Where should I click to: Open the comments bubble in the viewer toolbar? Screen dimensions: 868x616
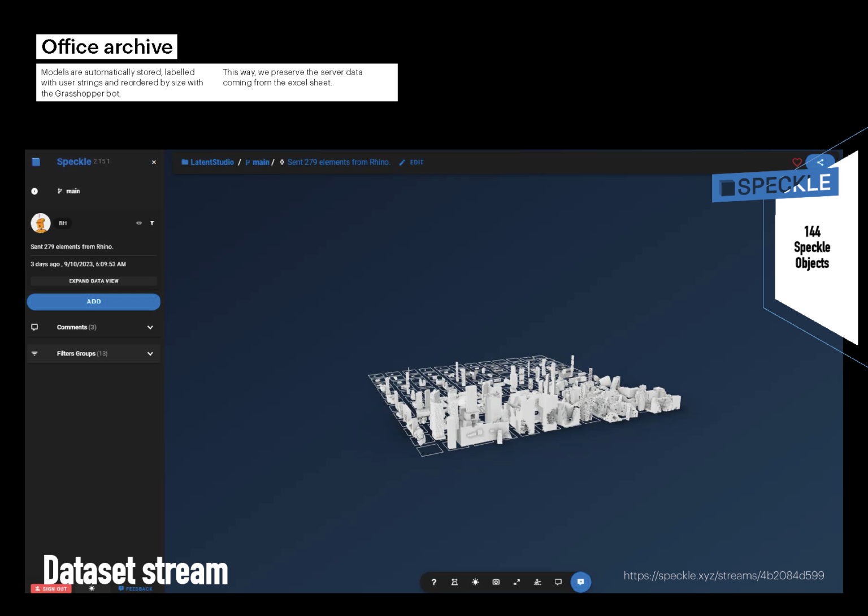558,582
